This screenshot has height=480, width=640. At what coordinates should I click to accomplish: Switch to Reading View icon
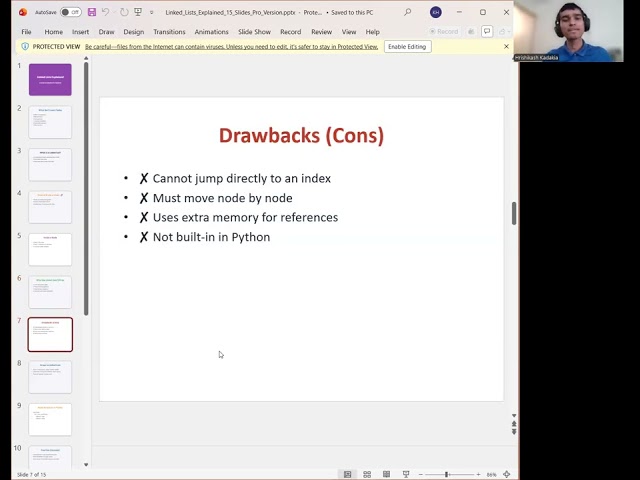pyautogui.click(x=386, y=474)
